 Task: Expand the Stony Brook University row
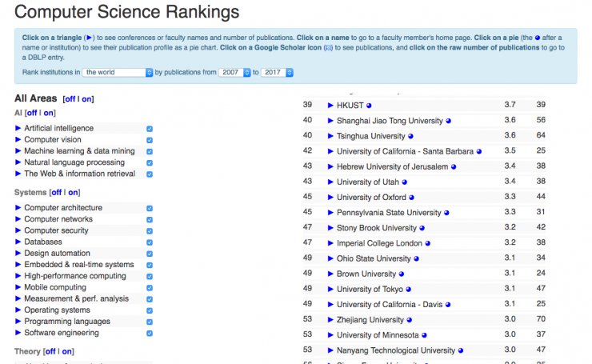click(x=330, y=228)
